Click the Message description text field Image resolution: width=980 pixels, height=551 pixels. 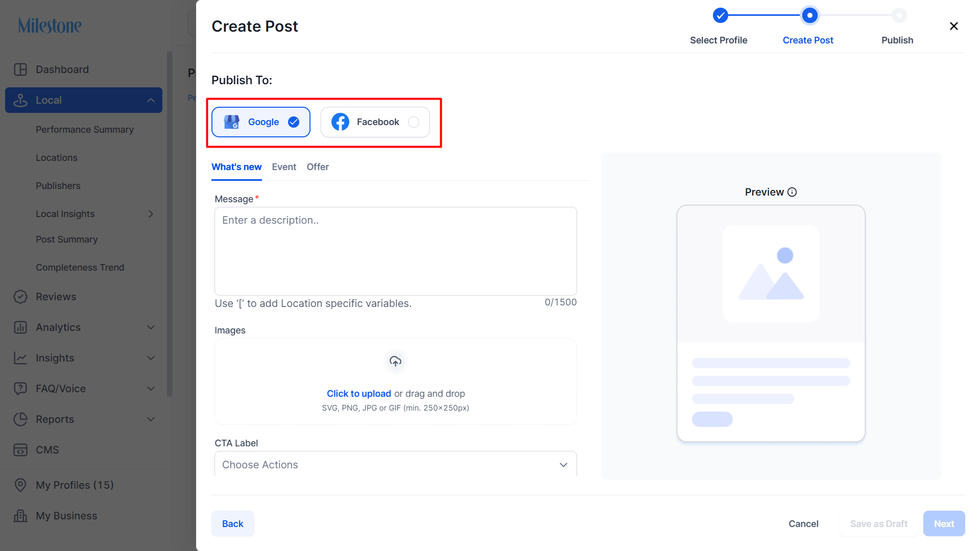pos(396,251)
